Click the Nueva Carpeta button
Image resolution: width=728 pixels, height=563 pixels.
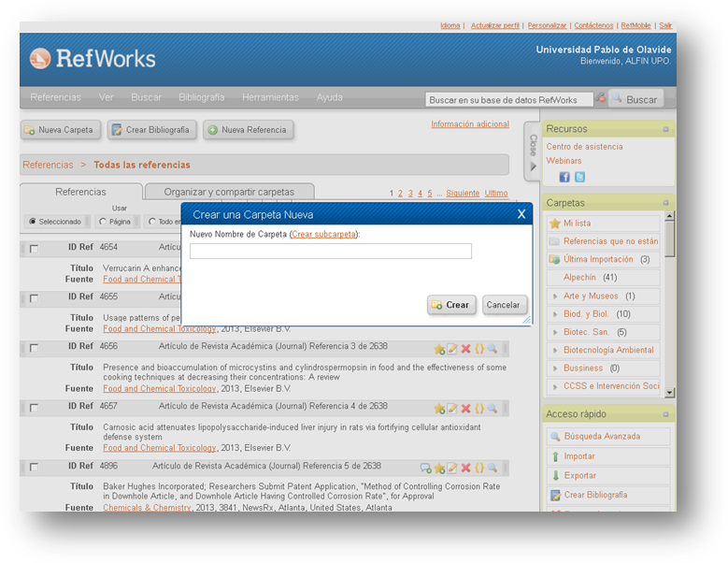coord(61,130)
